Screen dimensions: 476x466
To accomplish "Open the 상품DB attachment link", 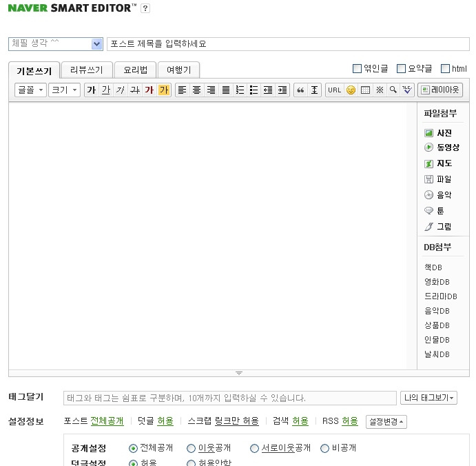I will 437,325.
